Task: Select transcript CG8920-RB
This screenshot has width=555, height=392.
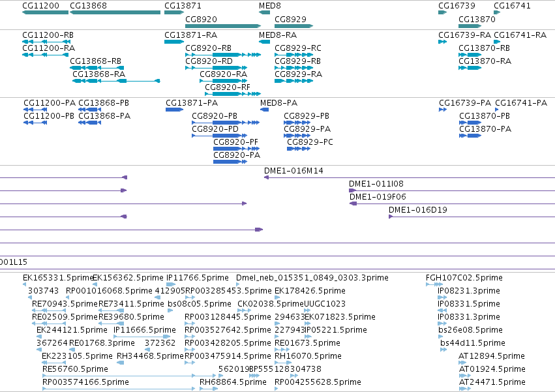Action: 208,48
